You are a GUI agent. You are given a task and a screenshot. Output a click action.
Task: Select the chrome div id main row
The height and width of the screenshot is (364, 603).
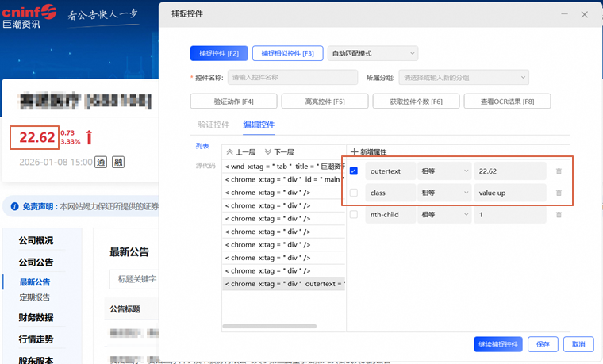click(284, 179)
